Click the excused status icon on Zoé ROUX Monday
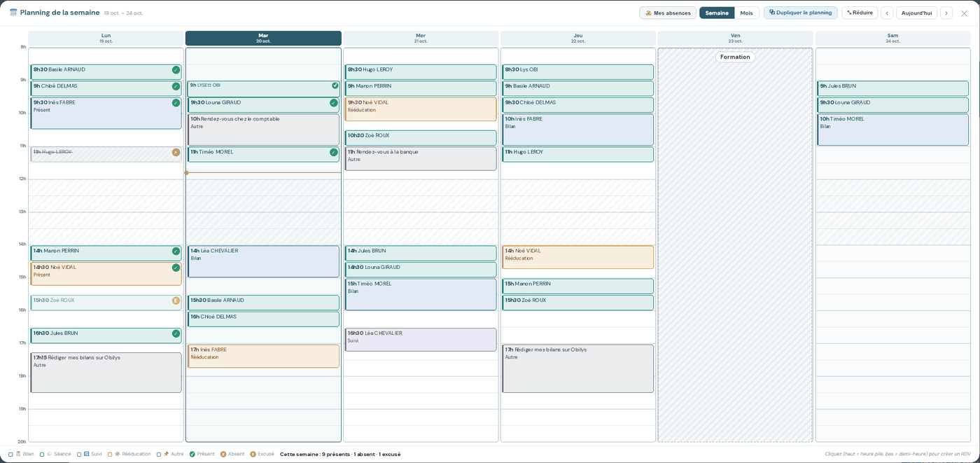 point(176,300)
